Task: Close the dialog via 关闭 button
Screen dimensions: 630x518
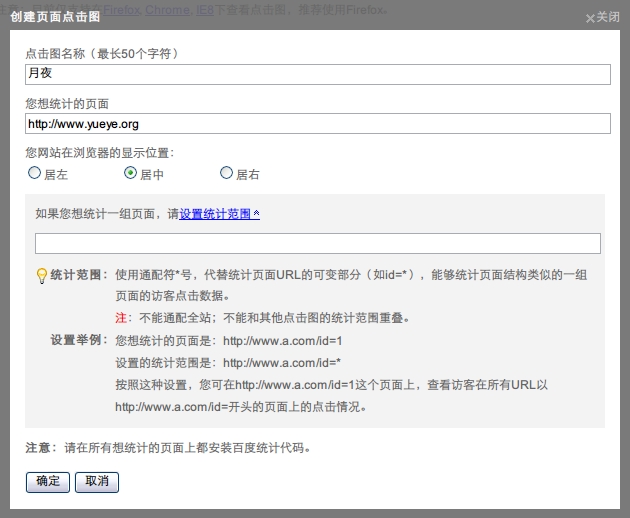Action: pos(602,18)
